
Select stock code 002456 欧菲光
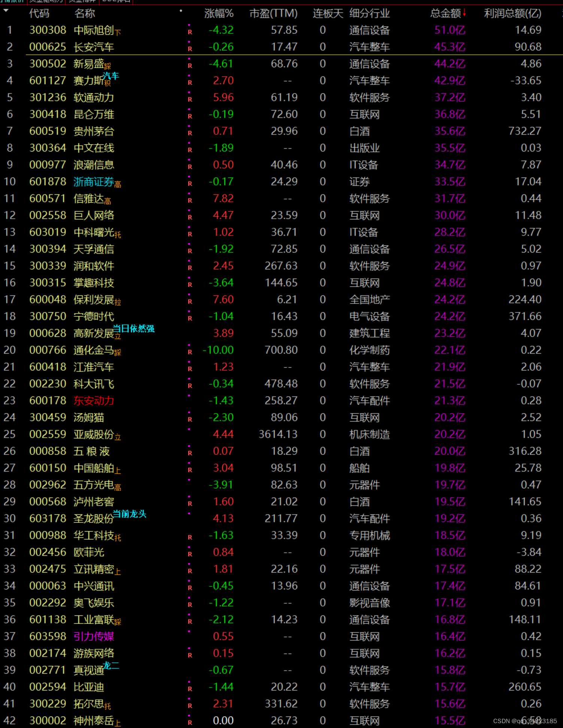click(48, 552)
